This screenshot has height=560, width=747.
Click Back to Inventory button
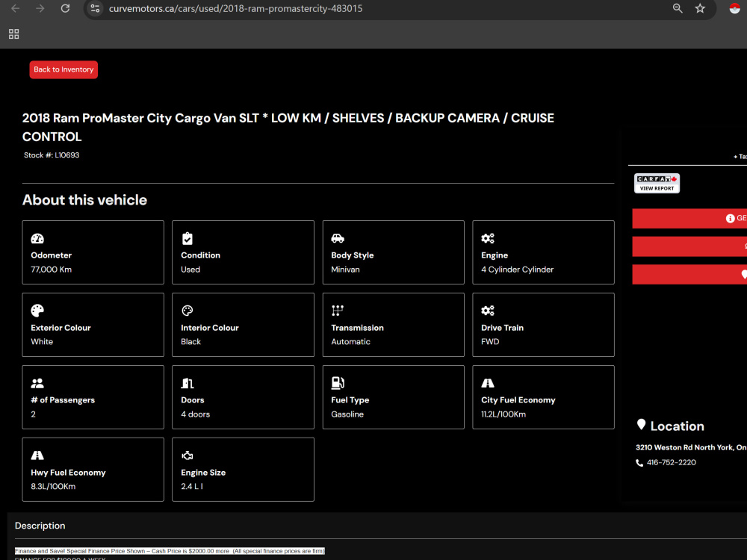63,69
